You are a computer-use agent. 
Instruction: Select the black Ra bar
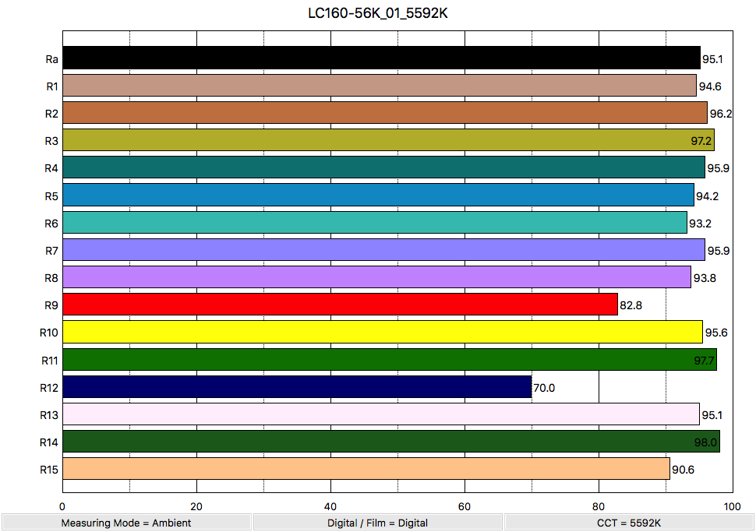[381, 58]
